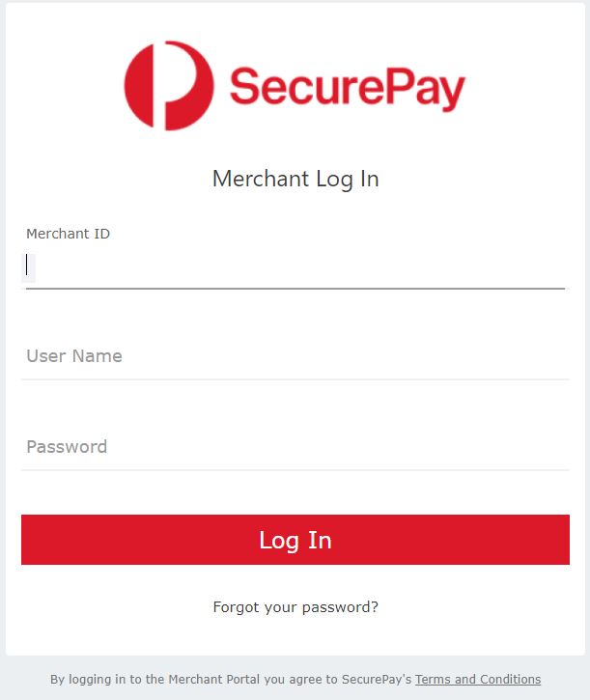The width and height of the screenshot is (590, 700).
Task: Click the underline beneath Merchant ID field
Action: [x=295, y=289]
